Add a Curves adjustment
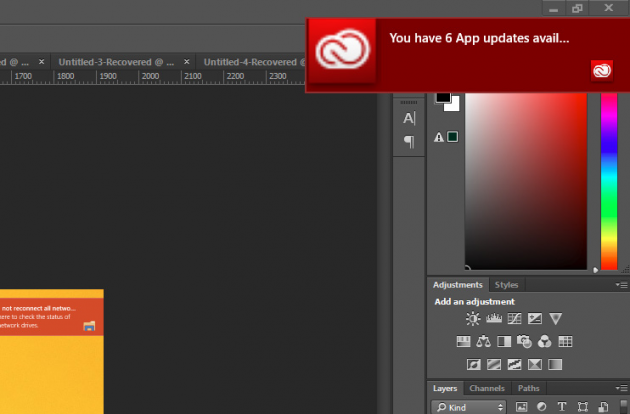The height and width of the screenshot is (414, 630). tap(514, 319)
